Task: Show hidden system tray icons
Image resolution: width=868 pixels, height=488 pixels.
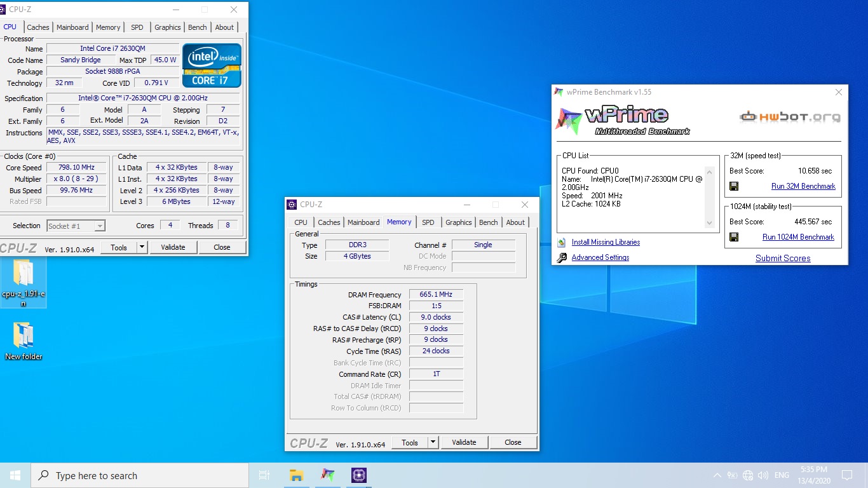Action: (717, 475)
